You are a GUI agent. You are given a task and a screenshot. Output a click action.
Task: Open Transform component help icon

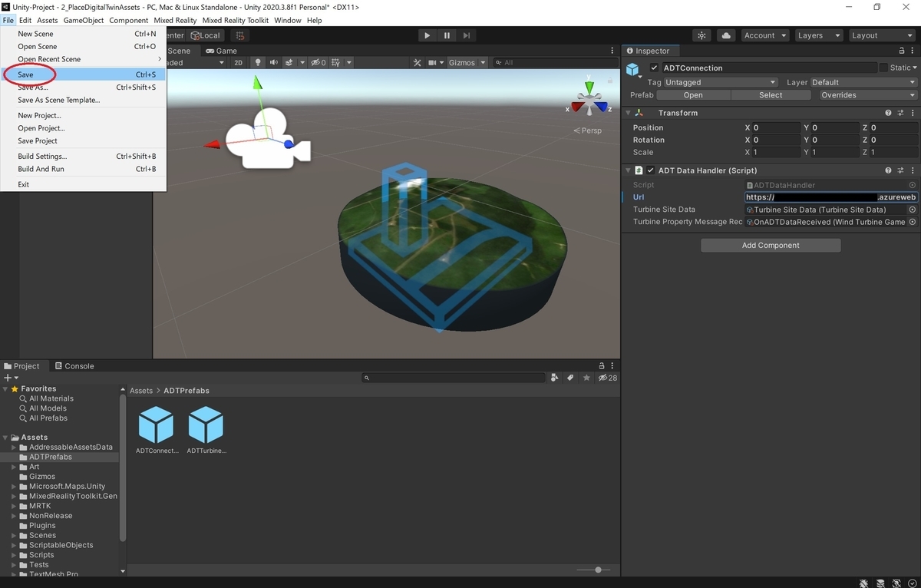pos(888,113)
